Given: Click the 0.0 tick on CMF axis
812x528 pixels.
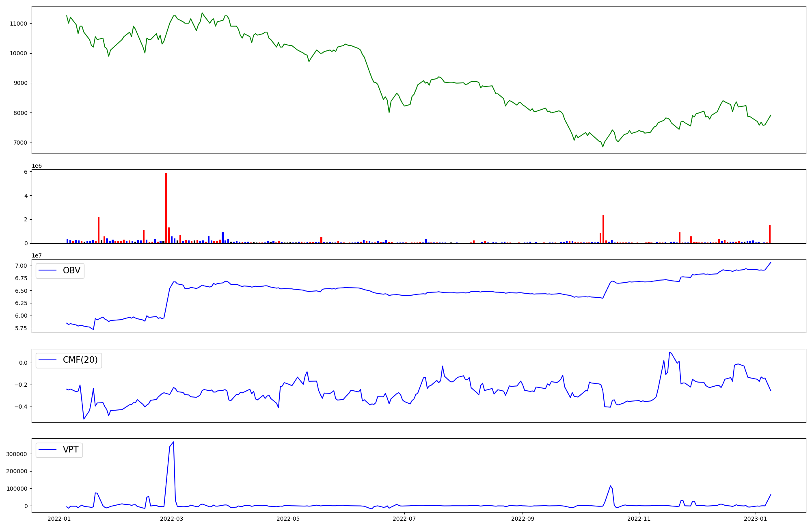Looking at the screenshot, I should click(x=23, y=363).
